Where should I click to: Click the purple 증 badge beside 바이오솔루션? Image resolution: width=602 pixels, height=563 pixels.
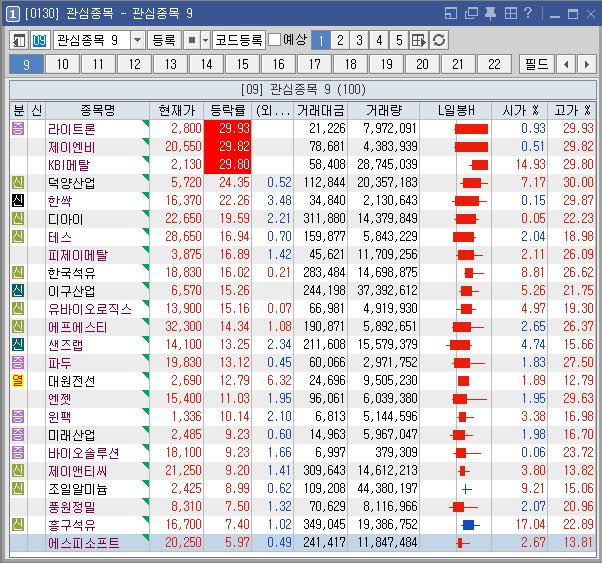(x=18, y=452)
